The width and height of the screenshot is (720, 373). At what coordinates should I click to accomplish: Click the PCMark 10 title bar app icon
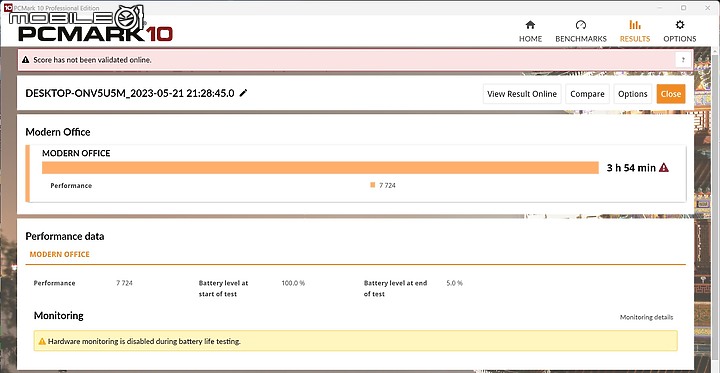8,7
